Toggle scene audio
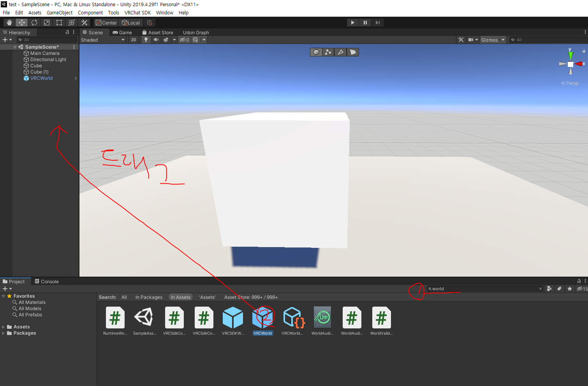 tap(156, 40)
